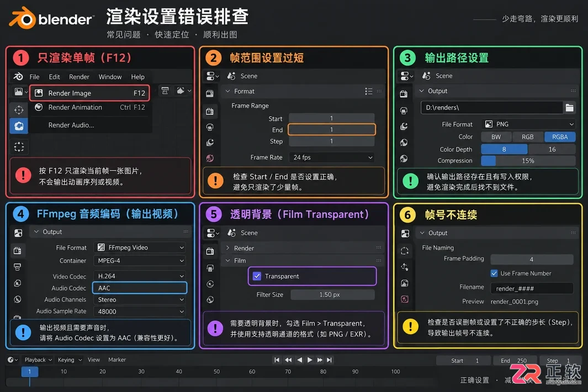Collapse the Format panel

click(227, 91)
